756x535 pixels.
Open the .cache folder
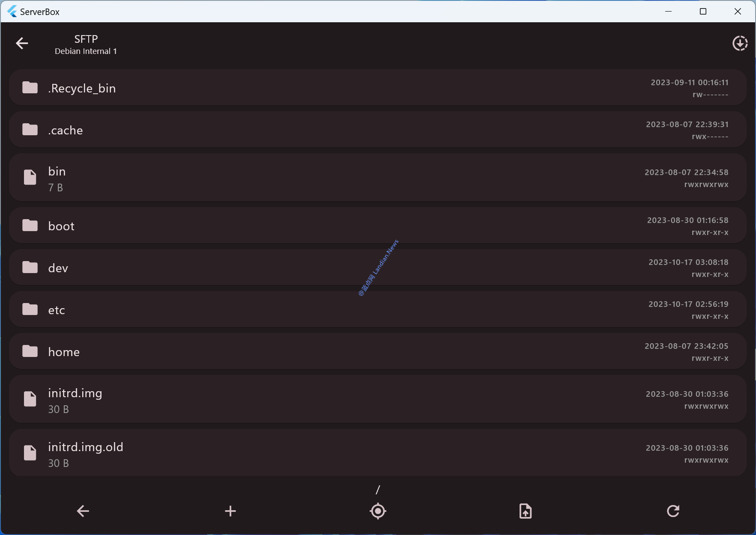tap(66, 130)
